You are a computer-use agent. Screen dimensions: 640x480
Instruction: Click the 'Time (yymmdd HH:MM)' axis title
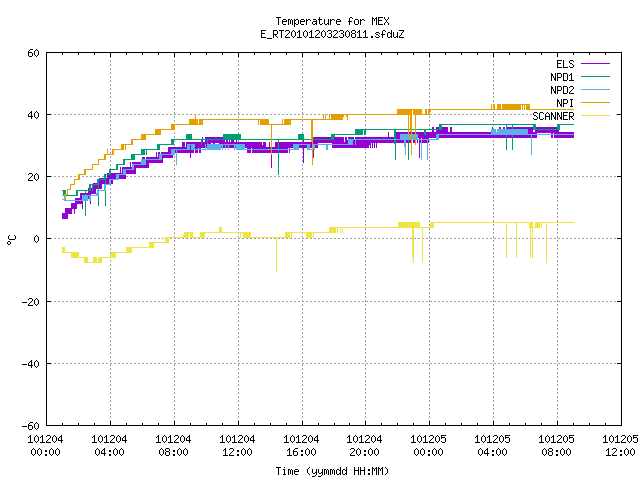pyautogui.click(x=332, y=471)
